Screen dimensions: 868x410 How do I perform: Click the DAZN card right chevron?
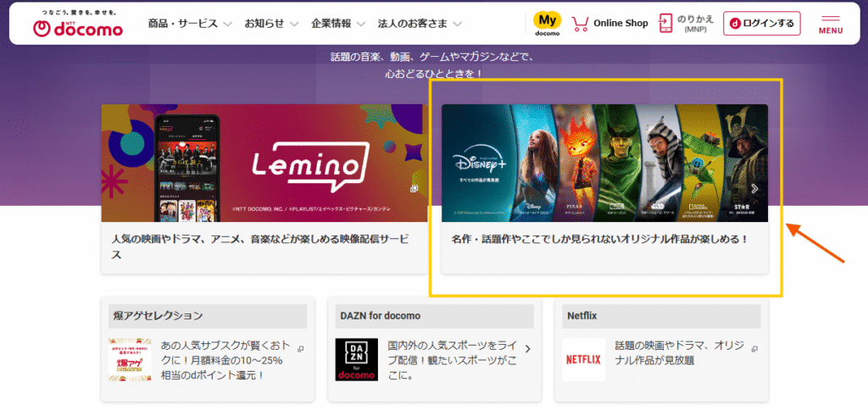click(x=528, y=348)
